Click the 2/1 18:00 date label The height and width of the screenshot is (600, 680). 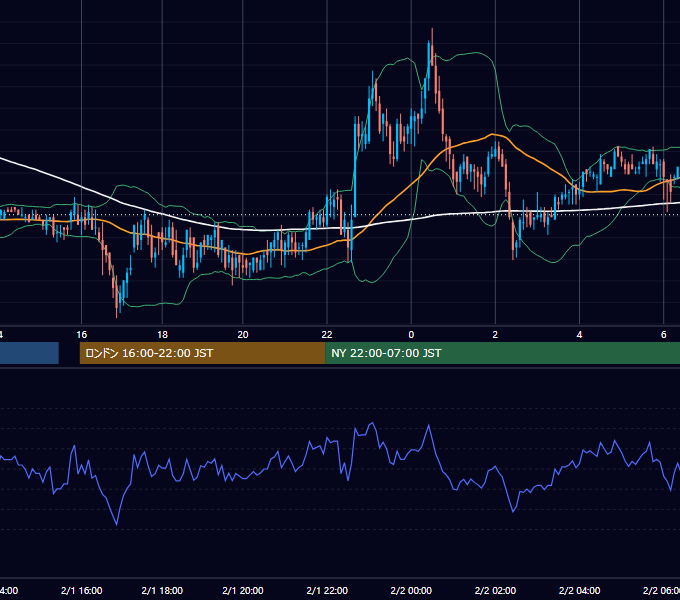[x=162, y=590]
